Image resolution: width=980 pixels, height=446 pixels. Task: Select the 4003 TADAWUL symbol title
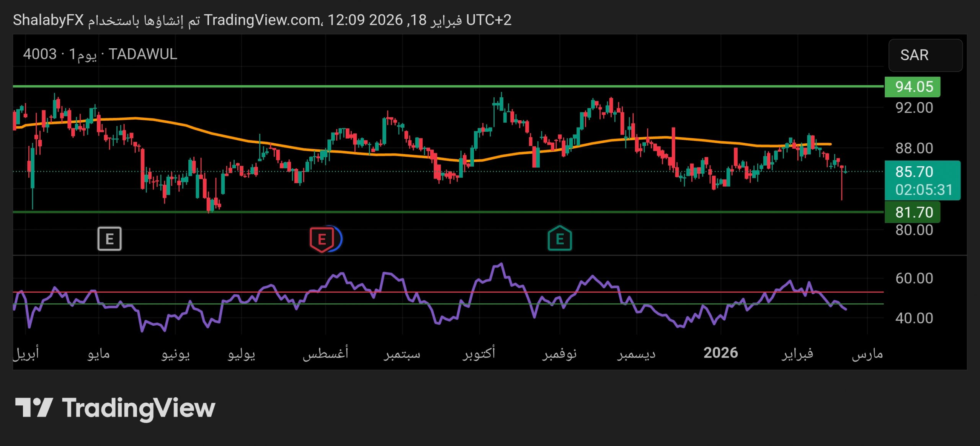(x=100, y=54)
